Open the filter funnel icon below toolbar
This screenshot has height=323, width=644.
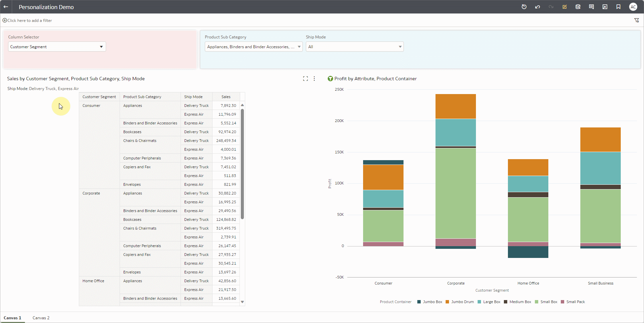coord(637,20)
